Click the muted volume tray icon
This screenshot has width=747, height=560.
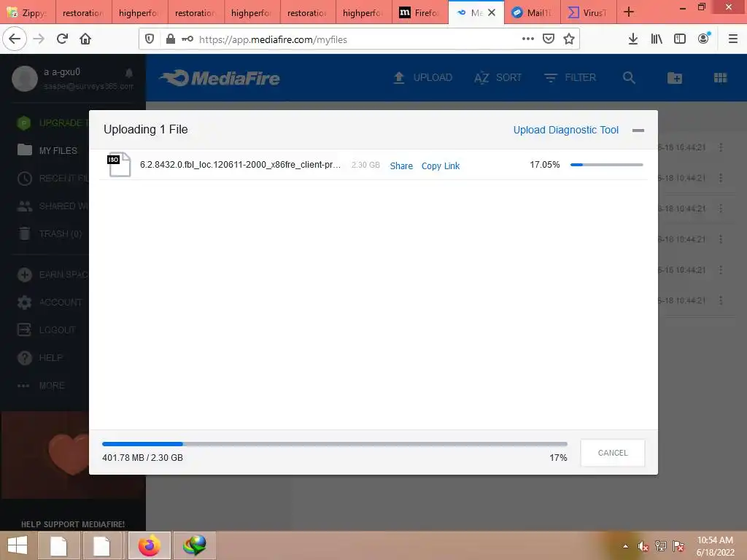(x=643, y=546)
